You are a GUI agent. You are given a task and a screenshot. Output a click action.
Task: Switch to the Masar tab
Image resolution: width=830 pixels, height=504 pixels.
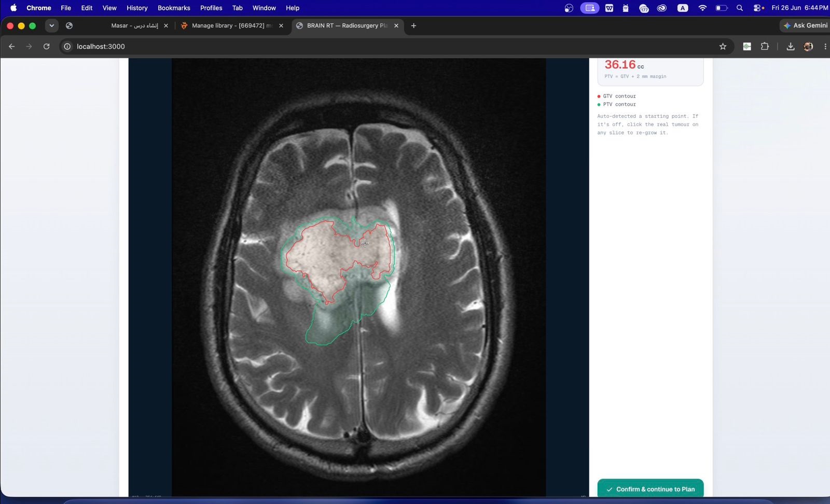pyautogui.click(x=134, y=25)
